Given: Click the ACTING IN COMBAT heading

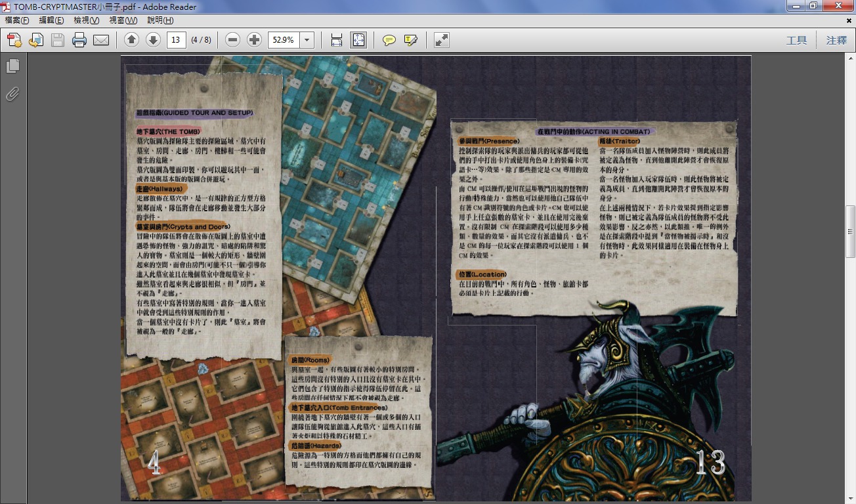Looking at the screenshot, I should [593, 132].
